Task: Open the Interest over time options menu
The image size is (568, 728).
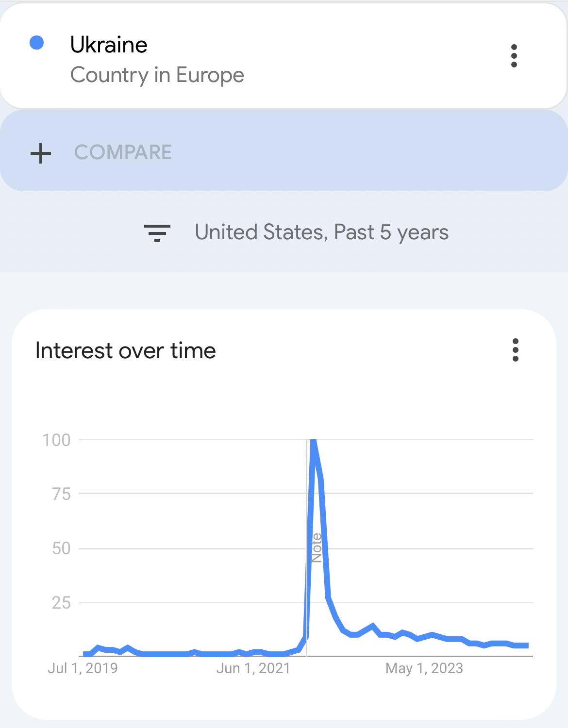Action: click(x=516, y=350)
